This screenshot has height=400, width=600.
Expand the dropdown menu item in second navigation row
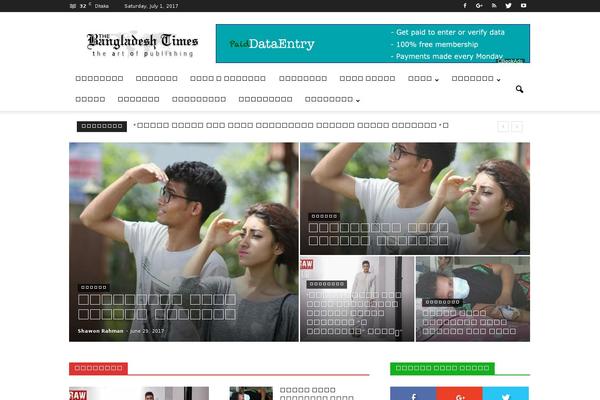(x=332, y=100)
